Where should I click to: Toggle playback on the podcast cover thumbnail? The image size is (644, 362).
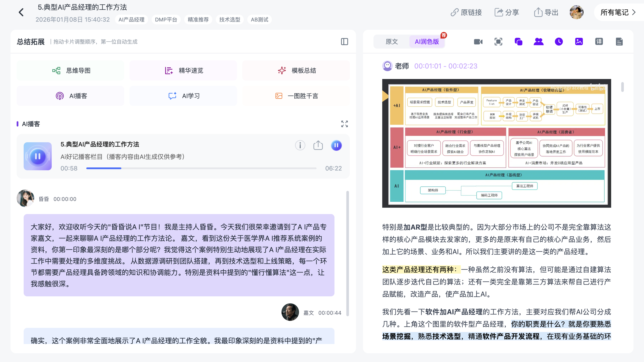[x=38, y=156]
